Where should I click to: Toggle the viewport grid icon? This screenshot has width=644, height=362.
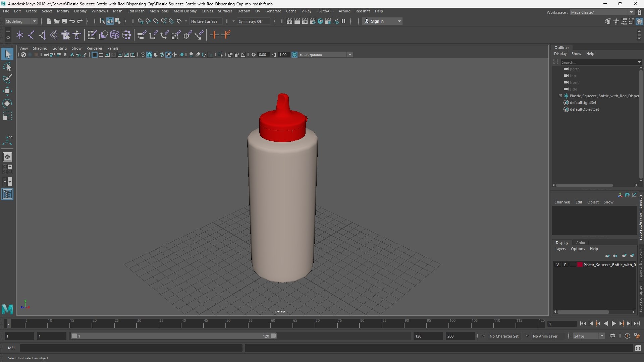tap(95, 55)
